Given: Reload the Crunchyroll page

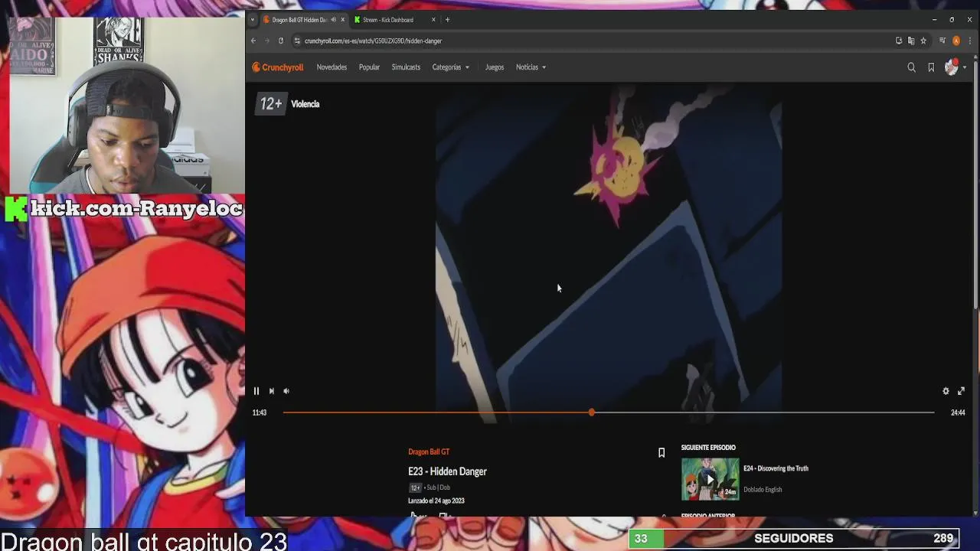Looking at the screenshot, I should pyautogui.click(x=281, y=41).
